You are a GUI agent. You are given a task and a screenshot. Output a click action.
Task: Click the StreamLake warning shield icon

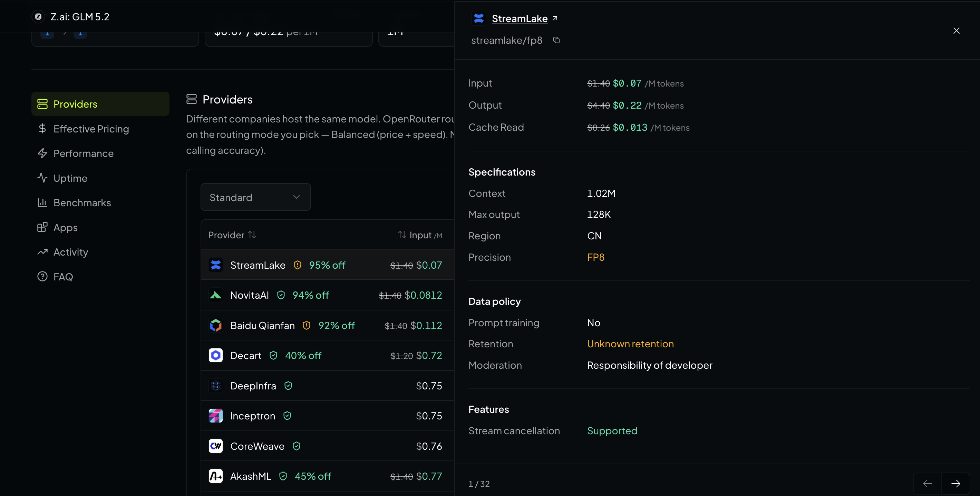298,265
